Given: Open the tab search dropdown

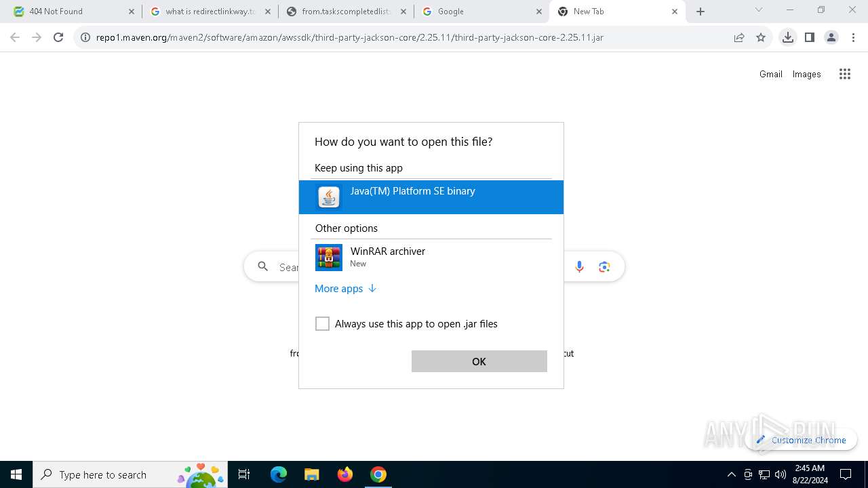Looking at the screenshot, I should (x=759, y=10).
